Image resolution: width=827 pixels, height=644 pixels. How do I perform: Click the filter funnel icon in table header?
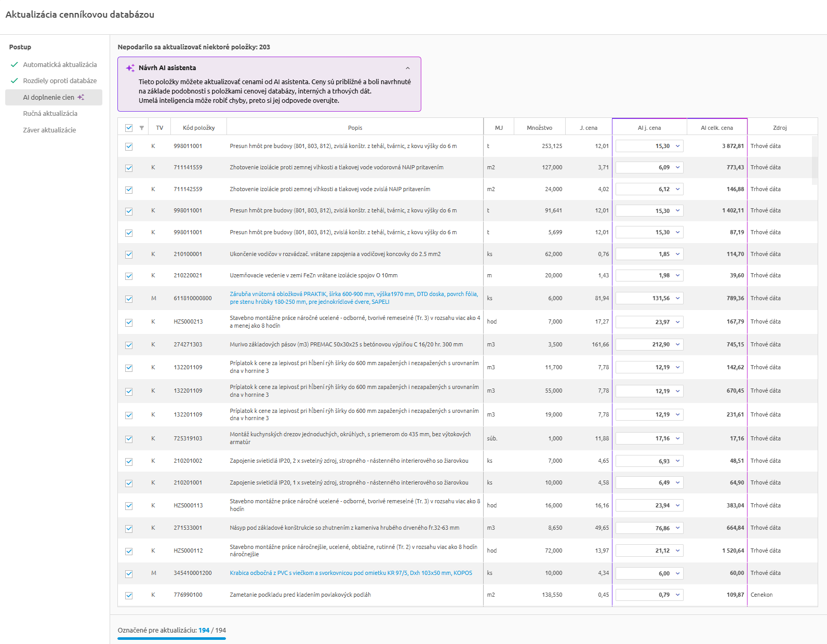(142, 128)
